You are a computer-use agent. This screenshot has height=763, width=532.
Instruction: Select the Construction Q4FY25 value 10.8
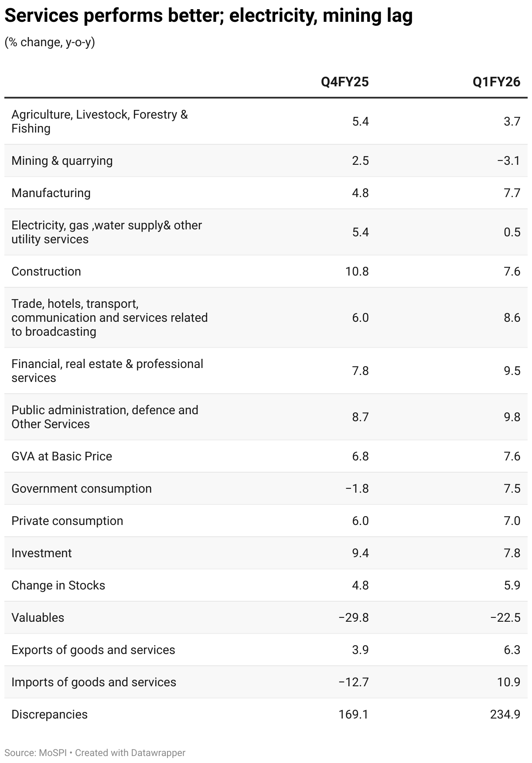[357, 272]
